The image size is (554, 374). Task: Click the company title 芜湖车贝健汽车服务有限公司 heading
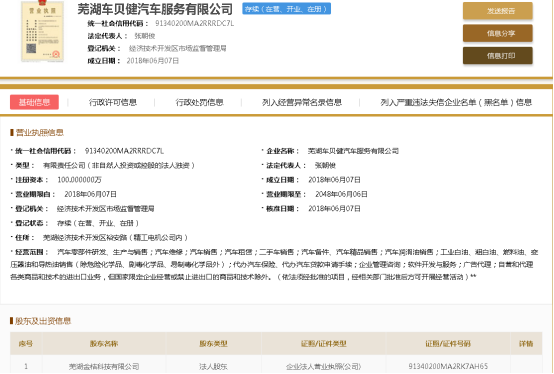tap(155, 9)
